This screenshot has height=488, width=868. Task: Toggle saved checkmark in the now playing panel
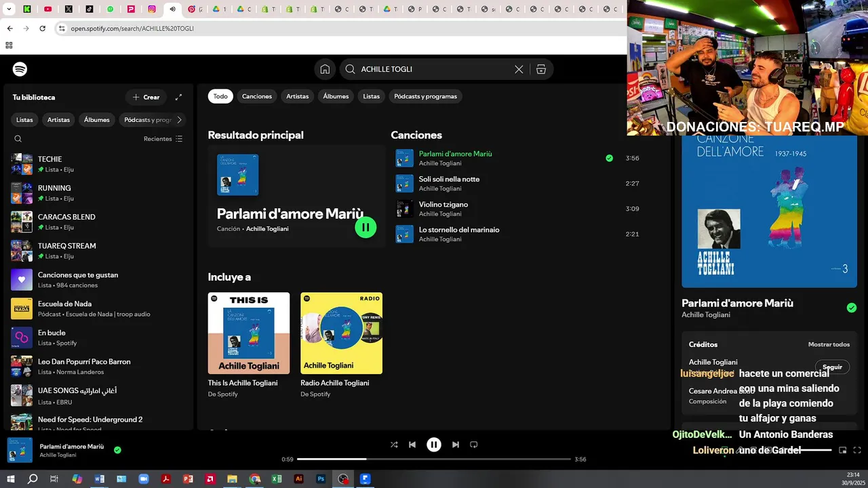(852, 308)
